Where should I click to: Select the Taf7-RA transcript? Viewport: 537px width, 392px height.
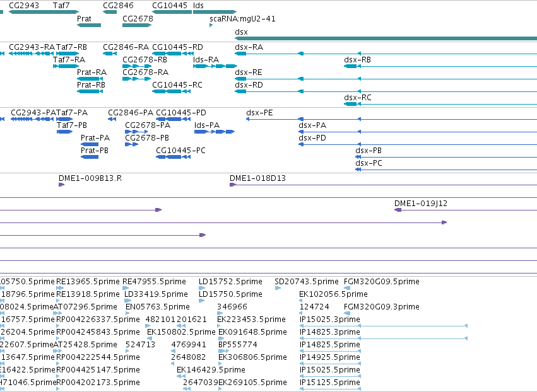[x=66, y=66]
